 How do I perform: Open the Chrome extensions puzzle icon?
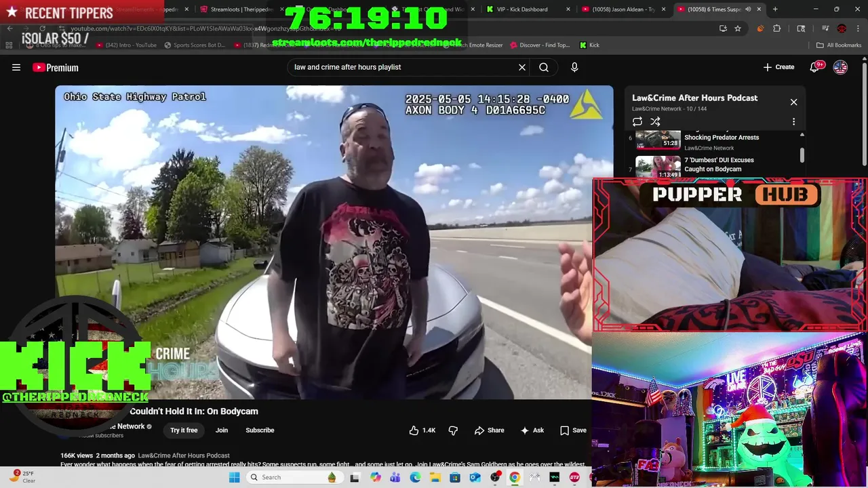tap(777, 28)
